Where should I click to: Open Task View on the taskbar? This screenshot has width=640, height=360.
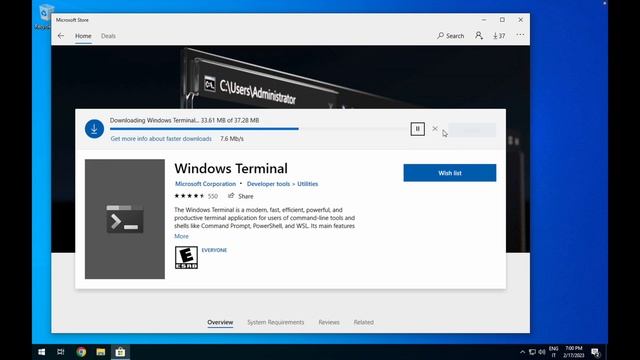pos(61,352)
